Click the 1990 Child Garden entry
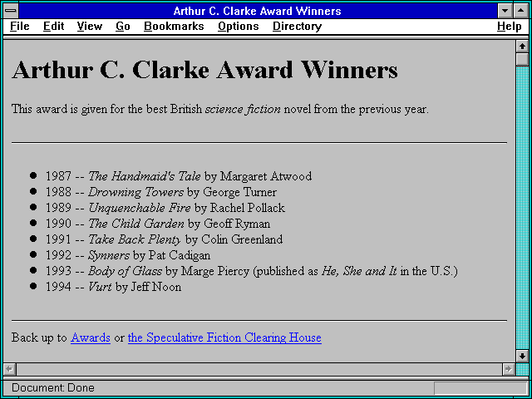 tap(158, 224)
